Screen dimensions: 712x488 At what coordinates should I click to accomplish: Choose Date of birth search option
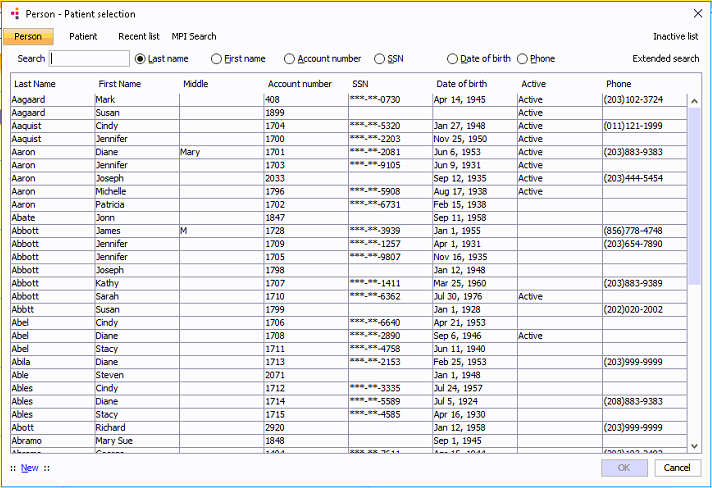(x=452, y=59)
